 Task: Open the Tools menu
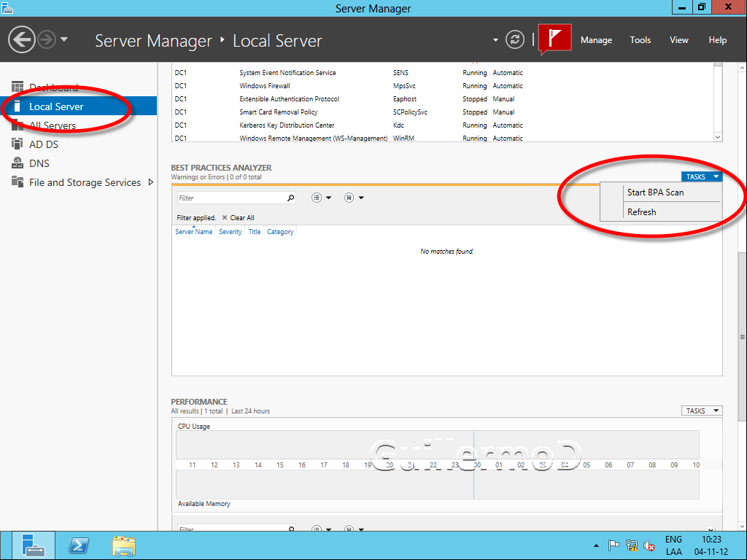click(640, 40)
